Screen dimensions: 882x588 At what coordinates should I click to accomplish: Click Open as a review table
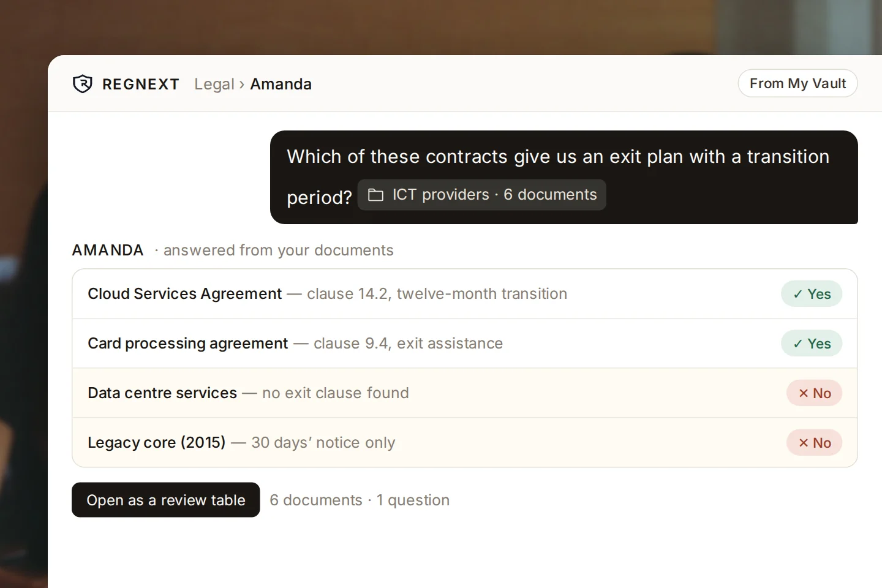(166, 500)
